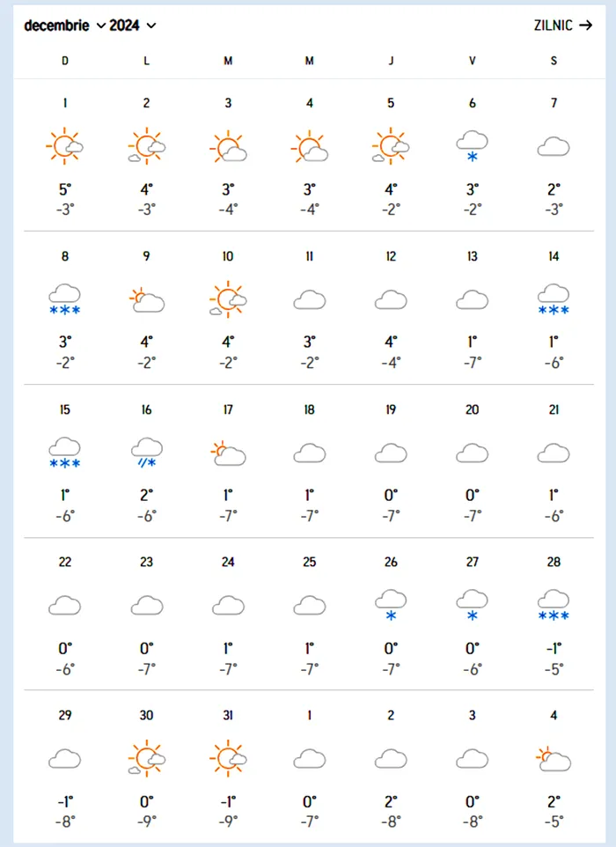
Task: Select the sun-cloud icon on December 17
Action: [228, 453]
